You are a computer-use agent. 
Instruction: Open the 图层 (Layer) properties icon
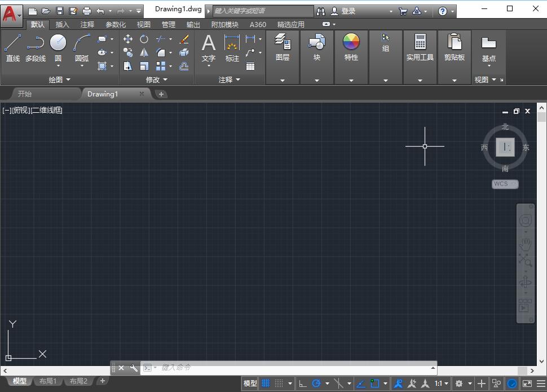point(283,42)
